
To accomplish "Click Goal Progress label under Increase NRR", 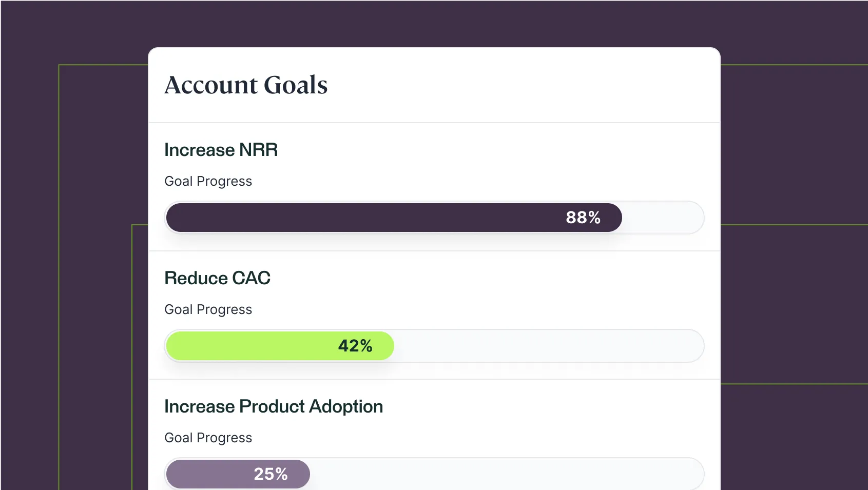I will [x=208, y=181].
